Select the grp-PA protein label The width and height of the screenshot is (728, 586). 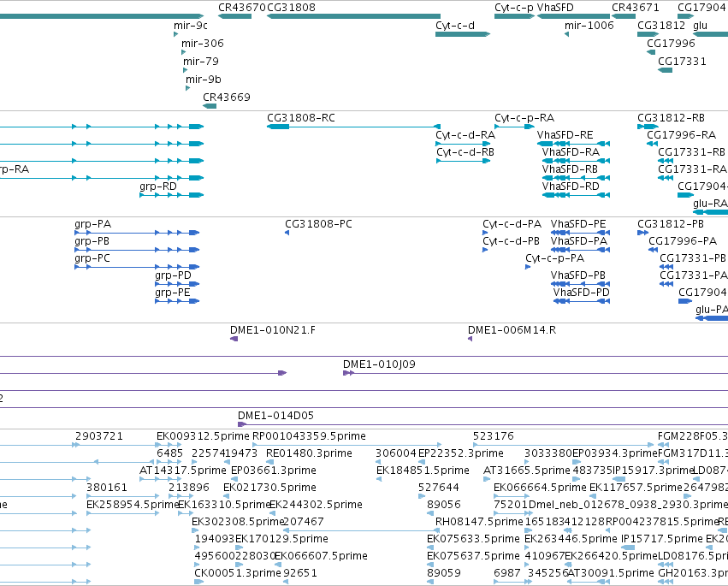pos(93,224)
